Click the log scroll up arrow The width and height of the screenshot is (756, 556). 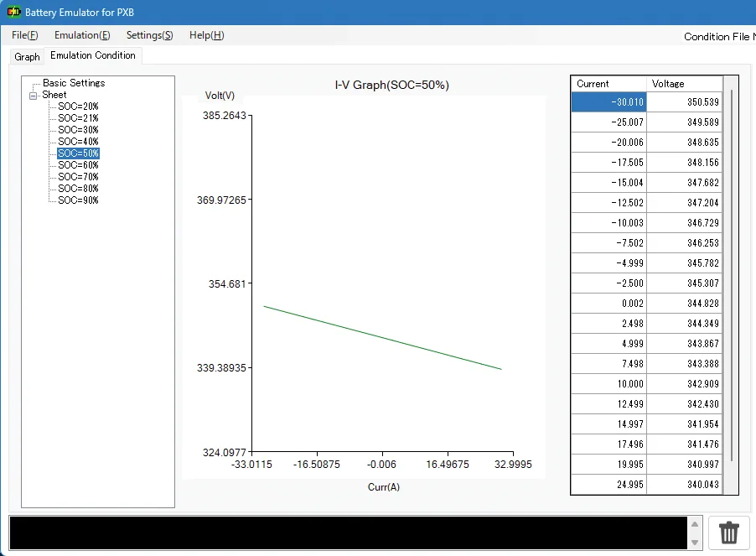(x=695, y=524)
